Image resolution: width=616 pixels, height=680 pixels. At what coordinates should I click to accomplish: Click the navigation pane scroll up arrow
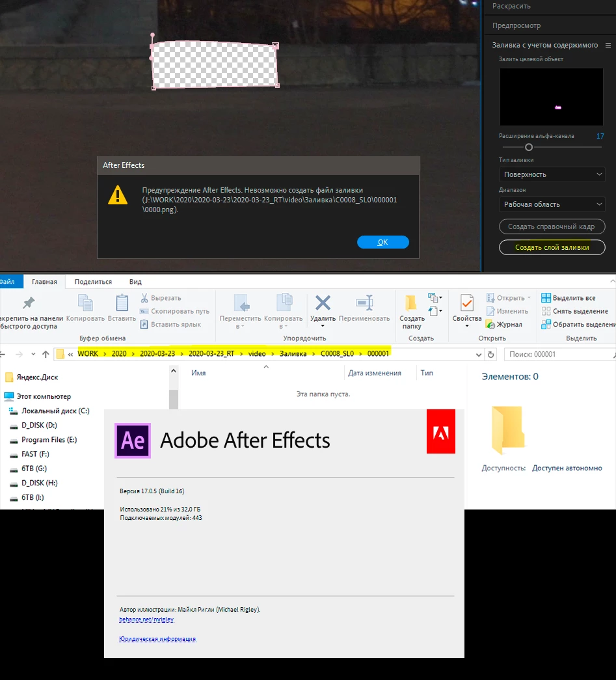coord(174,371)
